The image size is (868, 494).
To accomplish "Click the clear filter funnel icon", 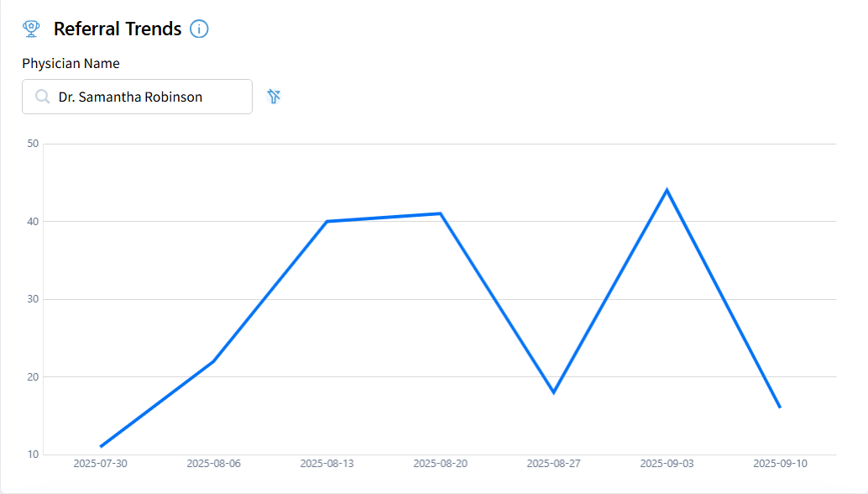I will [x=274, y=97].
